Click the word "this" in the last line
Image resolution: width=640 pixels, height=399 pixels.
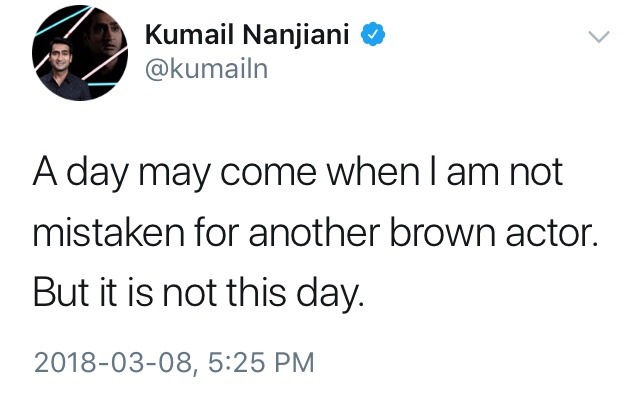pos(256,291)
